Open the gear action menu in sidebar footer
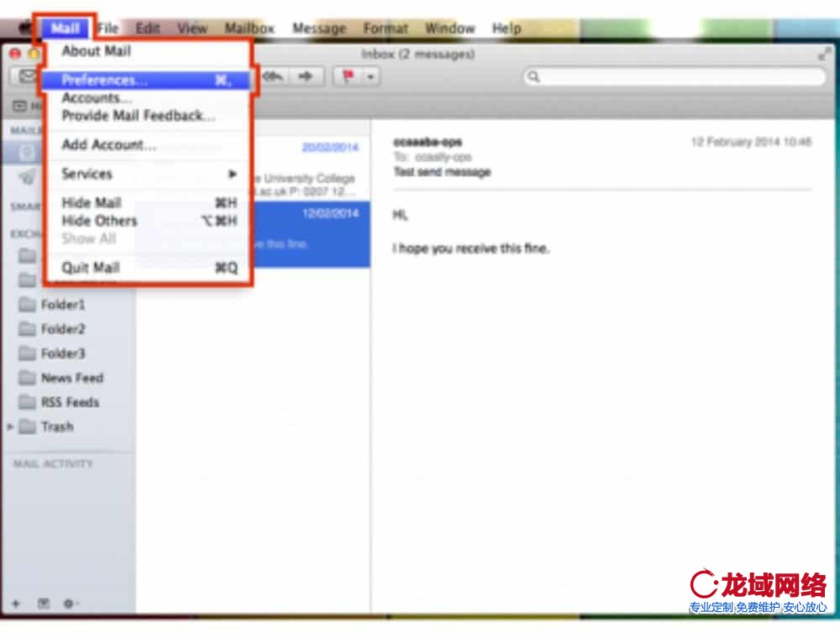 70,603
